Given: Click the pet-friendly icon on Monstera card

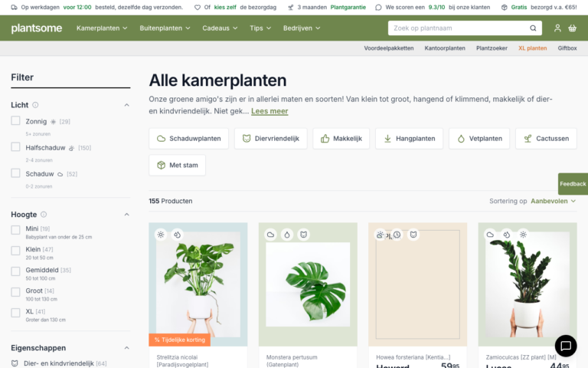Looking at the screenshot, I should click(x=303, y=235).
